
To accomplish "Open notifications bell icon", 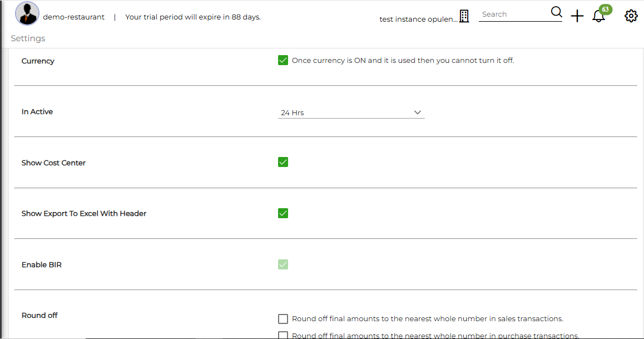I will coord(598,17).
